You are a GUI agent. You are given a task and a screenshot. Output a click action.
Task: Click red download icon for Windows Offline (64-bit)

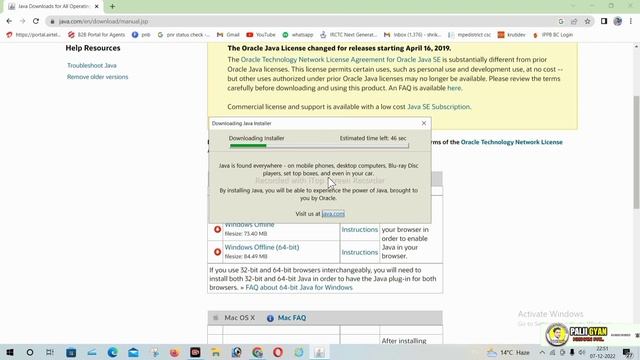(x=218, y=252)
